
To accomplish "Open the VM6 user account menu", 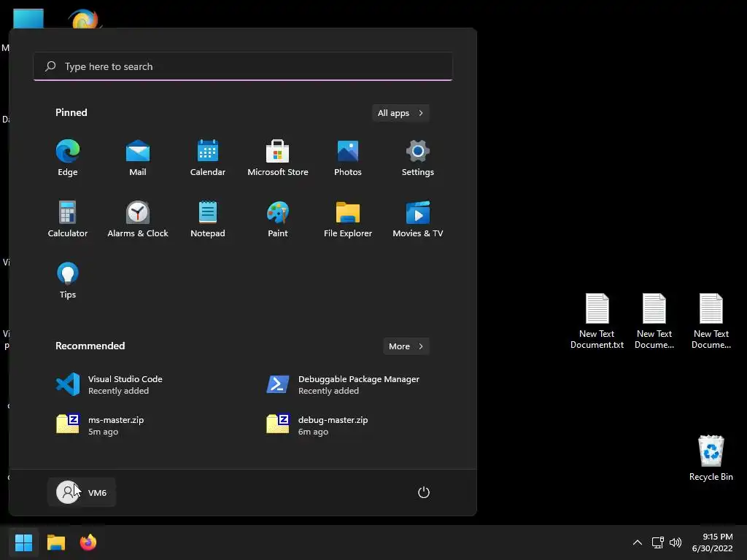I will point(82,492).
